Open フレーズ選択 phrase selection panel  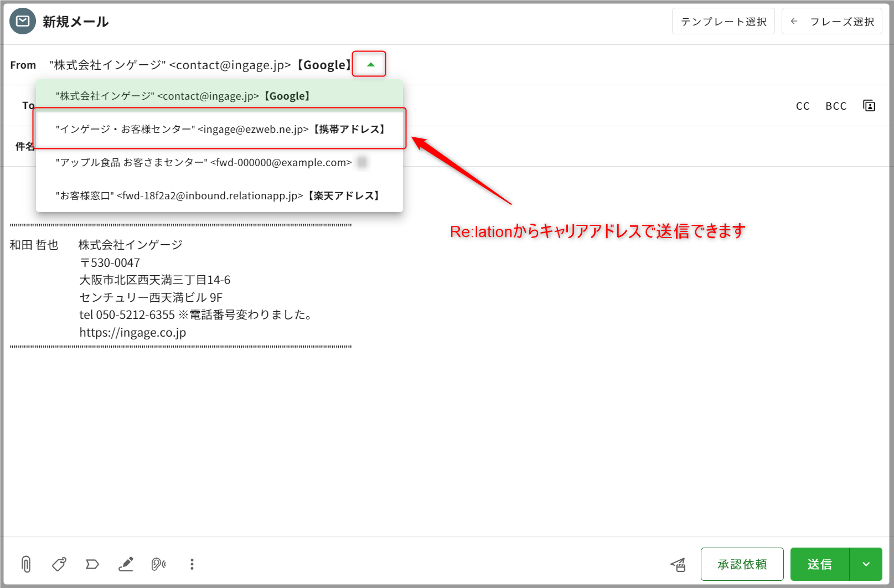coord(831,22)
